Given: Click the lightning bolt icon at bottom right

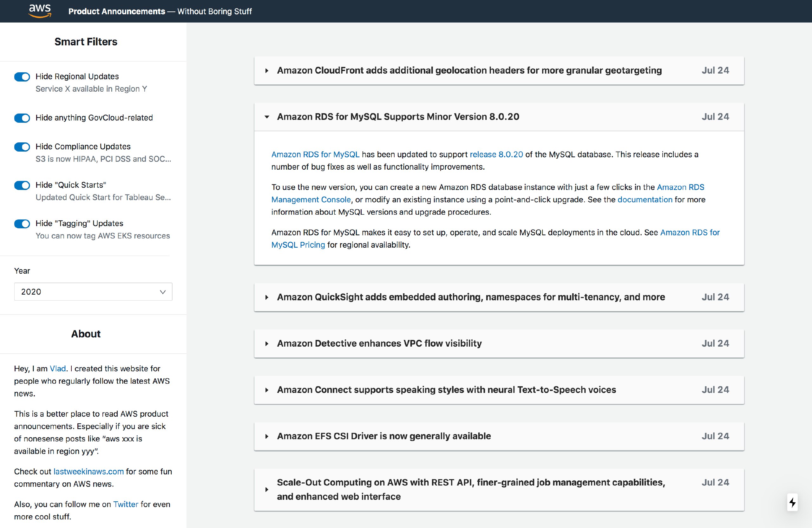Looking at the screenshot, I should pyautogui.click(x=792, y=502).
